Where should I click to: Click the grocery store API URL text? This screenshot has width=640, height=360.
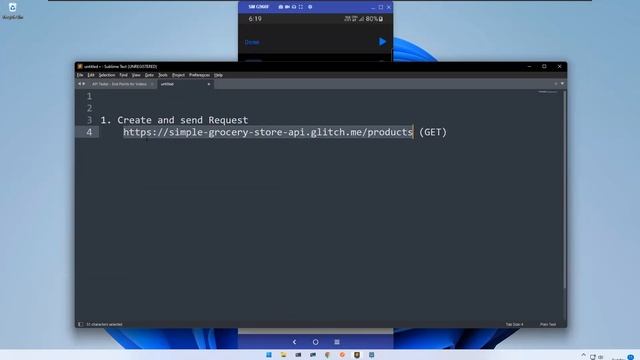click(268, 132)
